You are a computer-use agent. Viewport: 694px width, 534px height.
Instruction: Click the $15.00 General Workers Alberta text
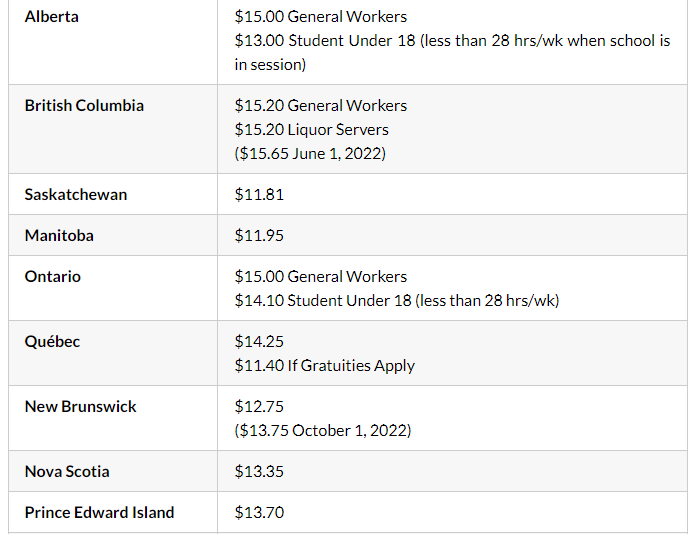click(320, 17)
